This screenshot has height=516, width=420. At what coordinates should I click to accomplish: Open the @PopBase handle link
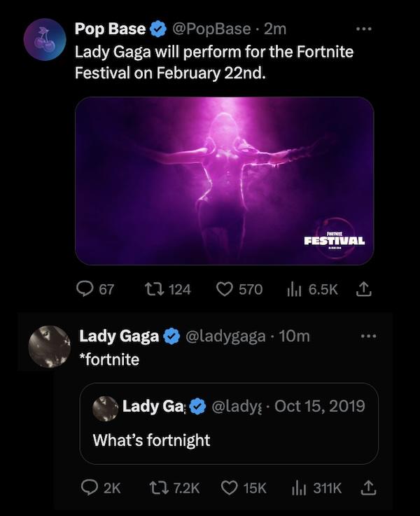pyautogui.click(x=212, y=29)
